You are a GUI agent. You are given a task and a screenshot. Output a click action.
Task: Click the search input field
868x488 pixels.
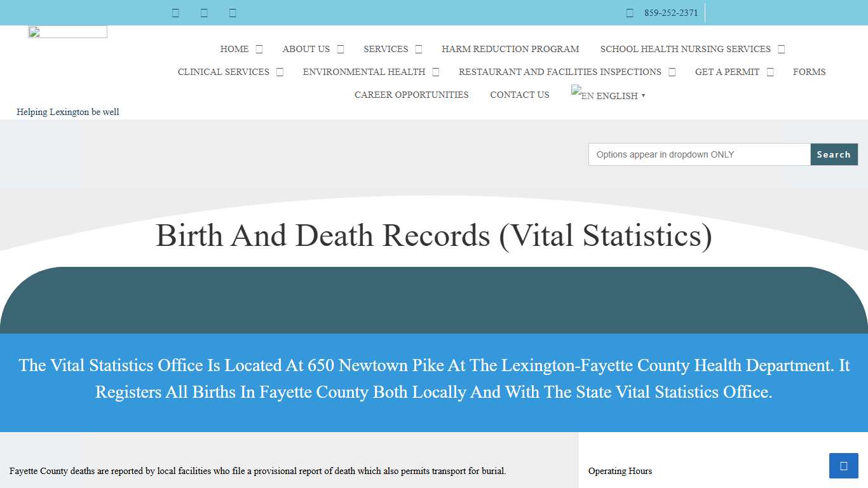(699, 154)
